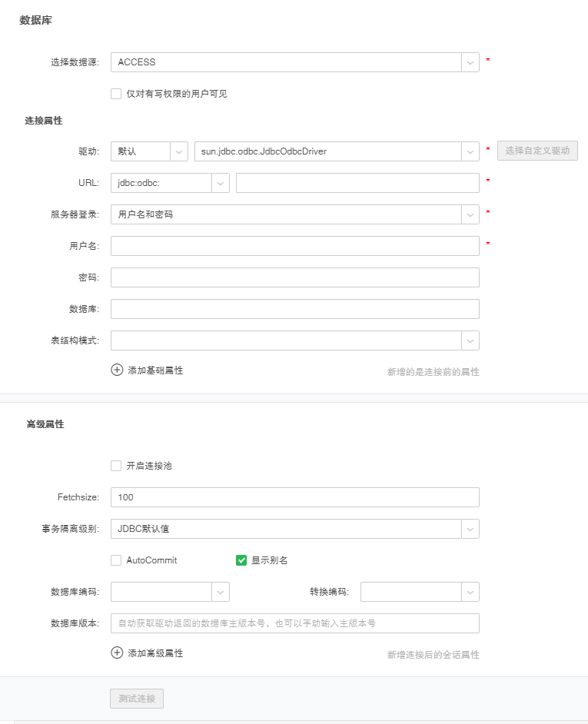Open the 事务隔离级别 dropdown
Viewport: 588px width, 724px height.
(x=294, y=529)
